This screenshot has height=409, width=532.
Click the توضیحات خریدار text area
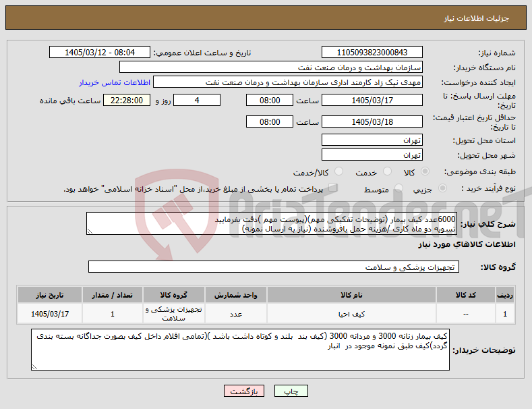click(240, 350)
